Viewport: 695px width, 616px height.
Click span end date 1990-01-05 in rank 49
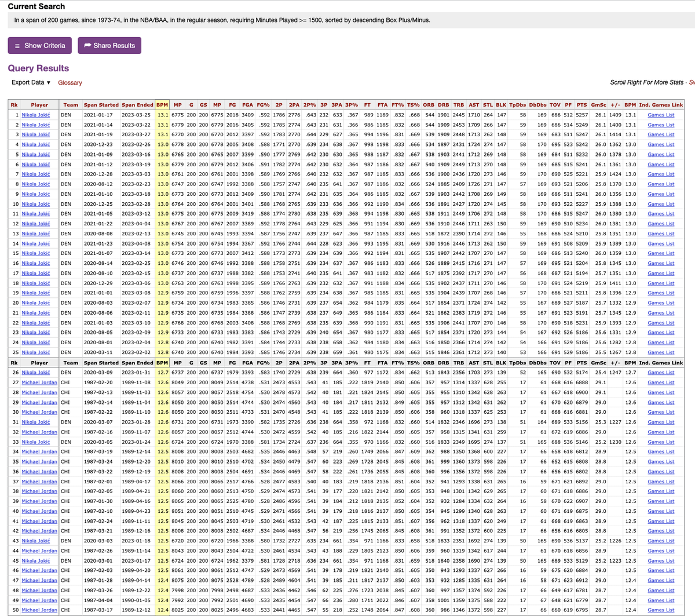(x=136, y=600)
